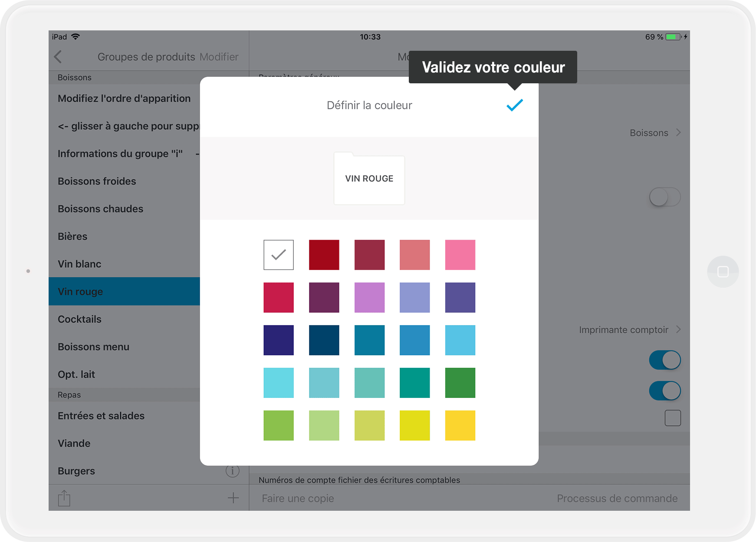Screen dimensions: 756x542
Task: Check the Wi-Fi status icon
Action: [76, 37]
